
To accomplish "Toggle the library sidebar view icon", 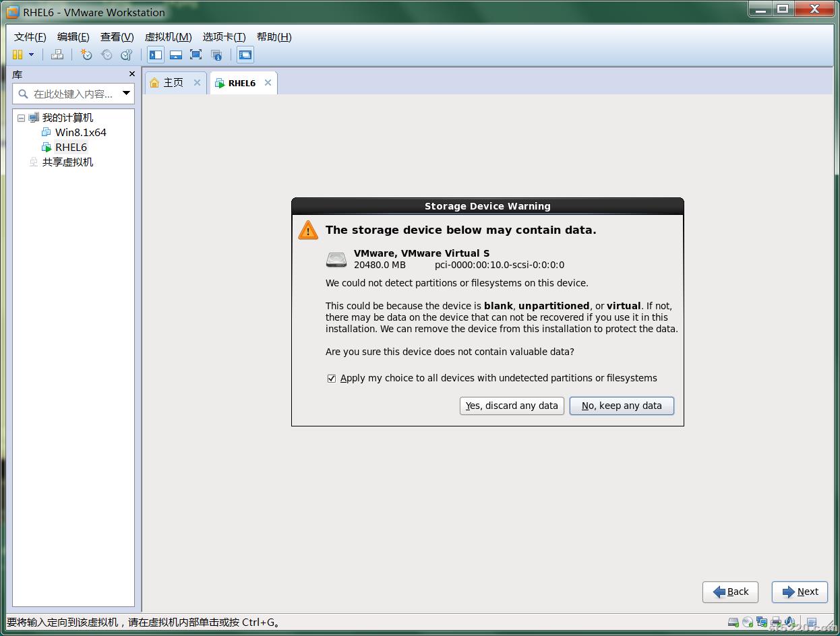I will click(x=156, y=55).
